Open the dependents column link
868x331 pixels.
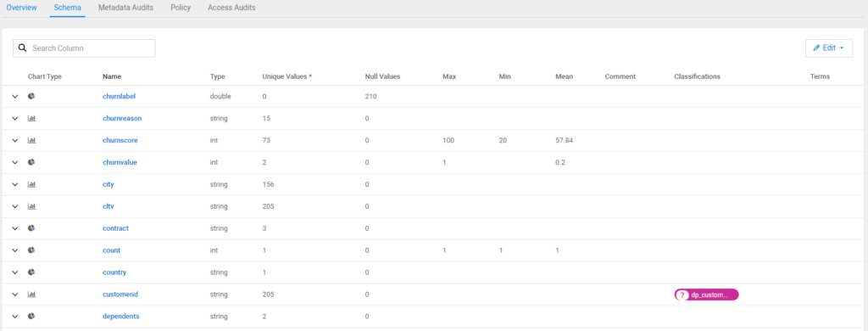(x=121, y=316)
